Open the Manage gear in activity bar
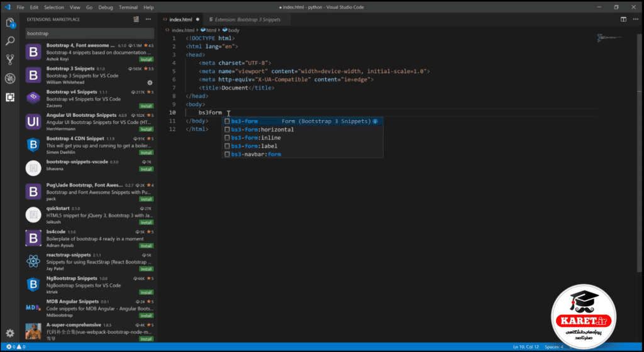The image size is (644, 352). (x=10, y=333)
